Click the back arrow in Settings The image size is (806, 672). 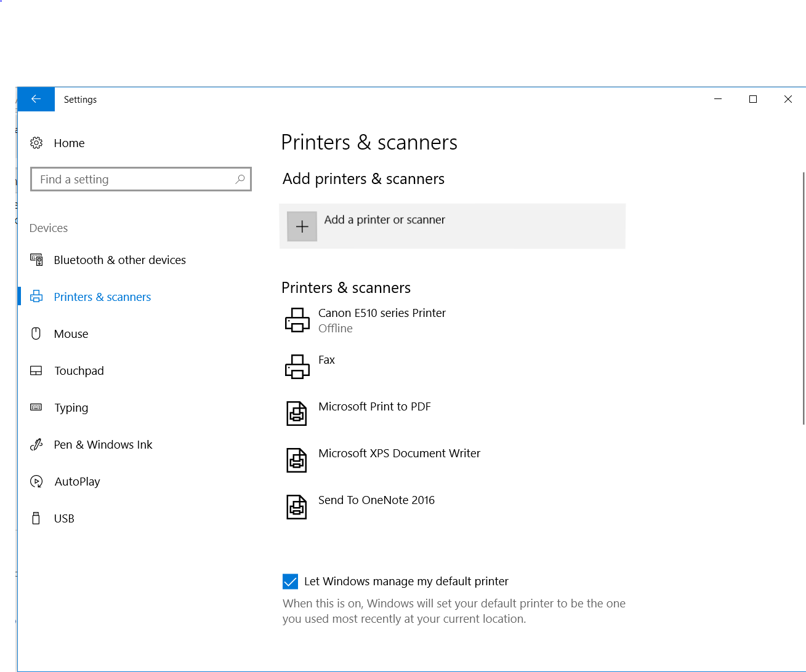click(36, 99)
